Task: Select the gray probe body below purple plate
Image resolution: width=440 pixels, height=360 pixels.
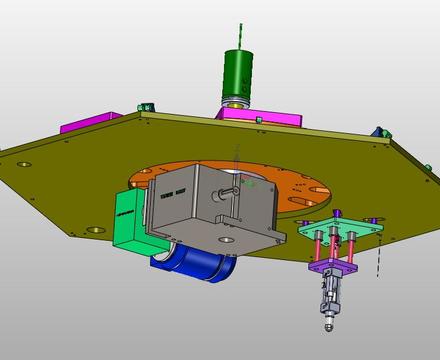Action: [330, 293]
